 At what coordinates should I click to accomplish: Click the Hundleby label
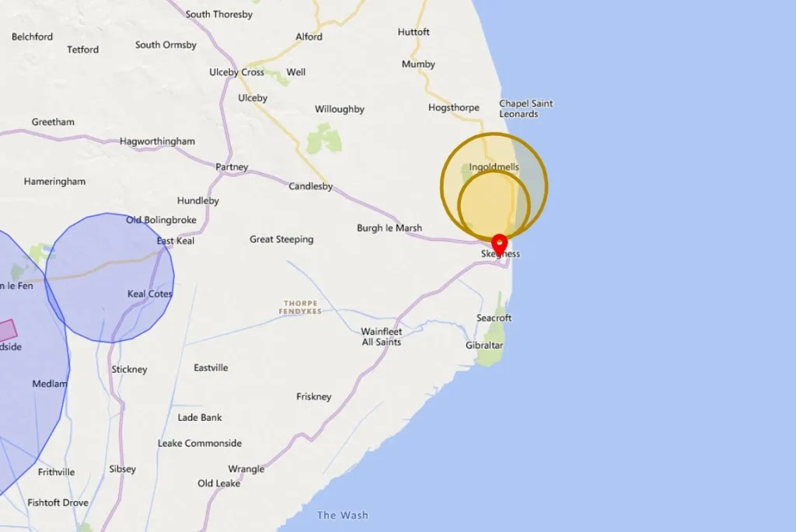[198, 200]
